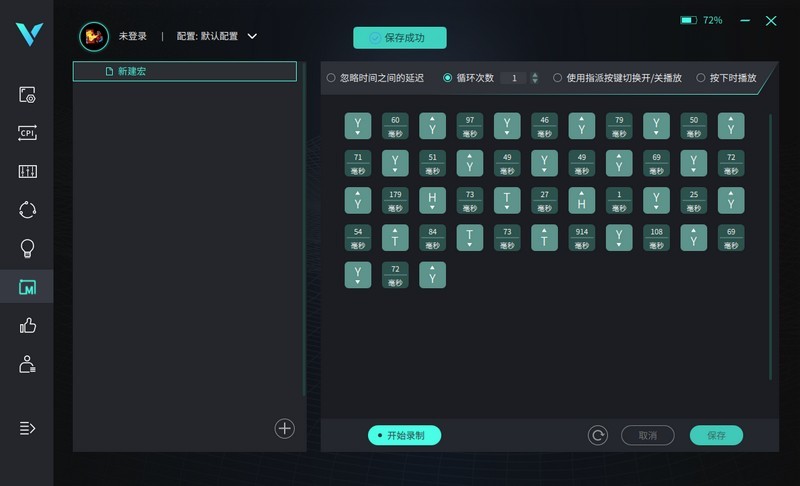Click the 914 毫秒 delay tile
This screenshot has width=800, height=486.
coord(582,238)
